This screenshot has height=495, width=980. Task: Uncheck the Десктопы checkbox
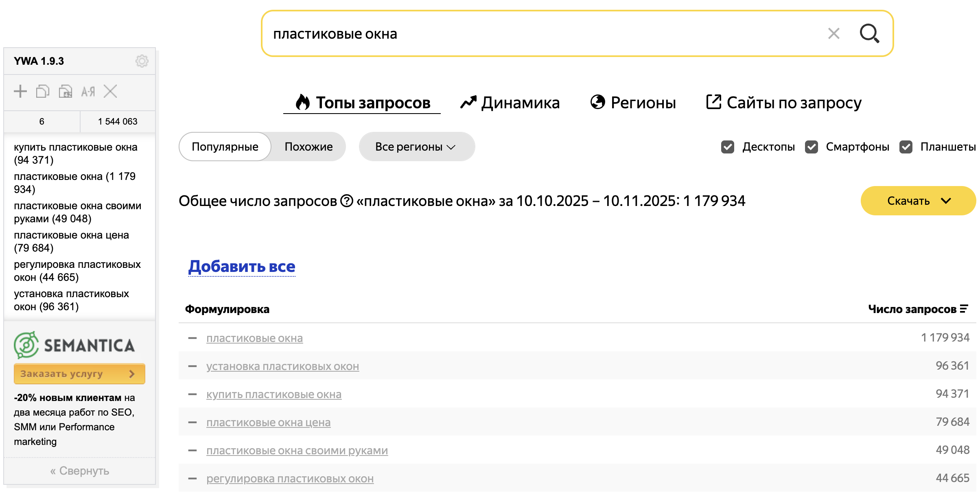727,147
